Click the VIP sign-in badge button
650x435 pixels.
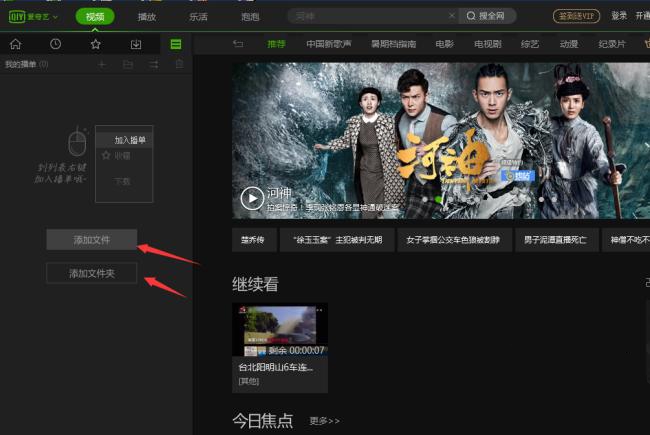coord(576,16)
